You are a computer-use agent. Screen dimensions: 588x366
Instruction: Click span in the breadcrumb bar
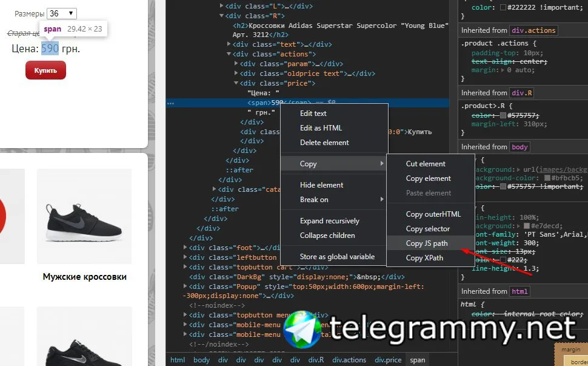coord(418,359)
